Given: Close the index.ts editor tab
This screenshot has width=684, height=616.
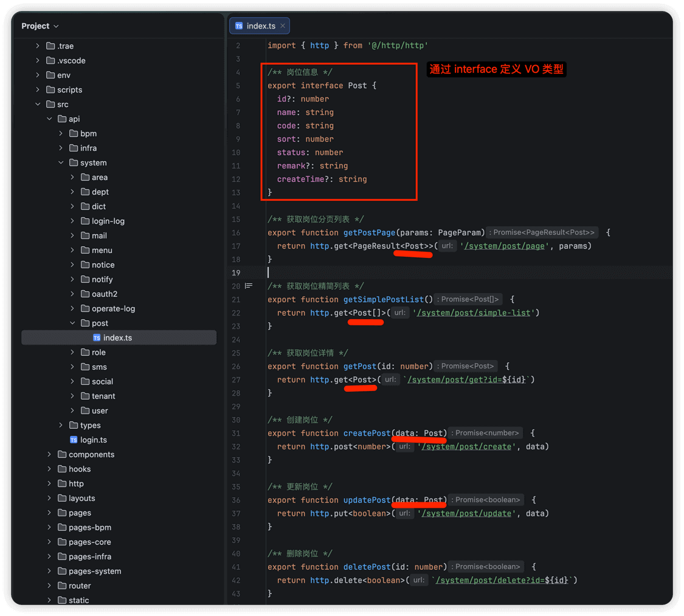Looking at the screenshot, I should [283, 26].
